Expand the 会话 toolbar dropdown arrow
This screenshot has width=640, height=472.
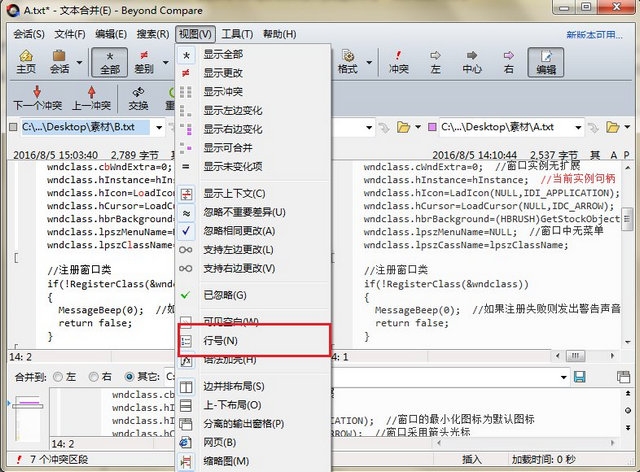79,62
